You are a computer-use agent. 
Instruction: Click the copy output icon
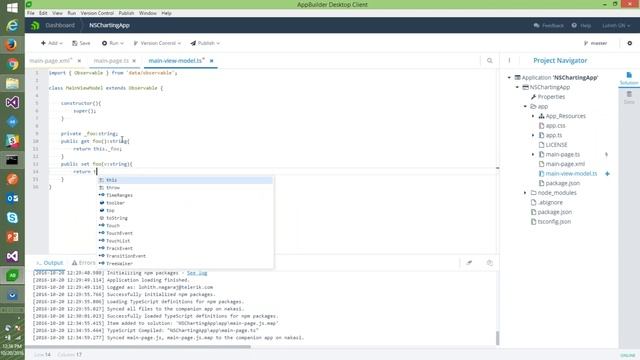[489, 263]
